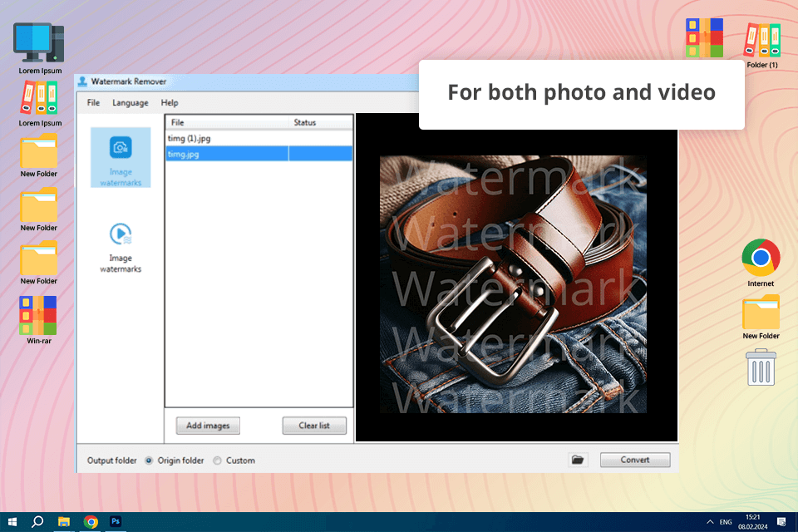Click the Clear list button
Screen dimensions: 798x532
(314, 426)
